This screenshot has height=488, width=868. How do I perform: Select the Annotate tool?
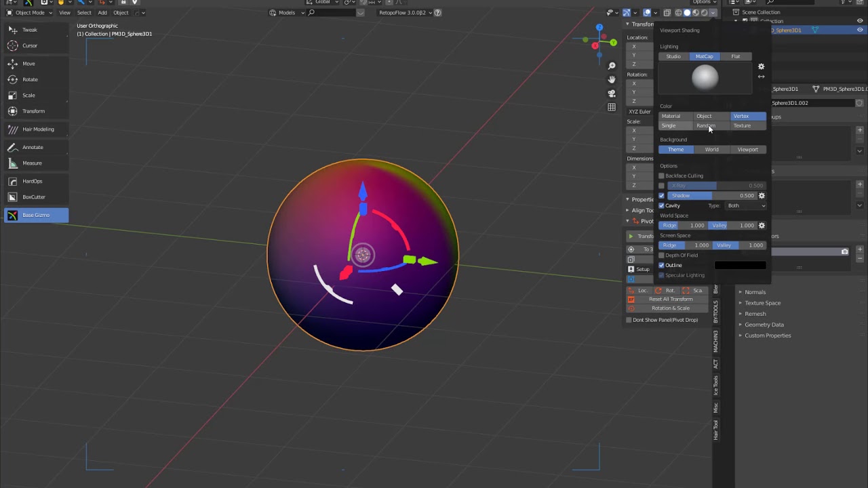click(36, 147)
